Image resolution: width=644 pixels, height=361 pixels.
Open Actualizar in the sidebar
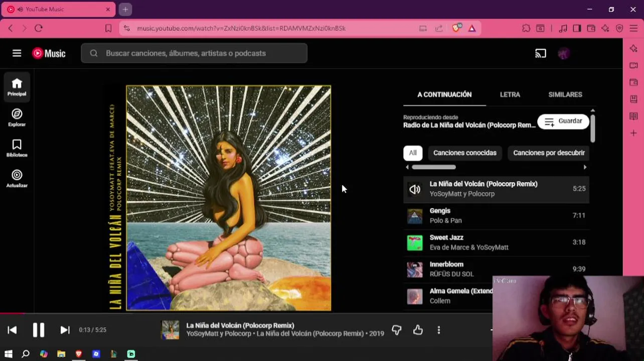[17, 179]
